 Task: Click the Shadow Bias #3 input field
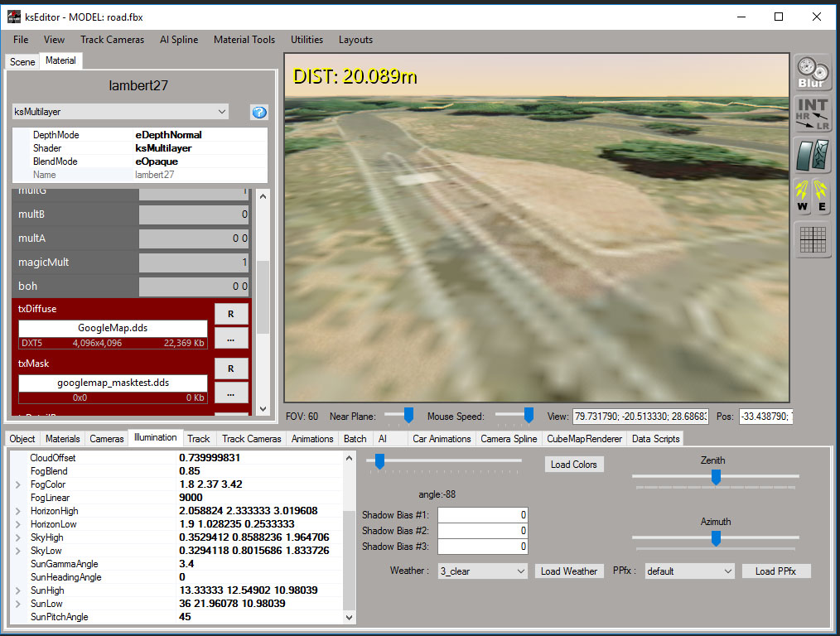click(483, 547)
